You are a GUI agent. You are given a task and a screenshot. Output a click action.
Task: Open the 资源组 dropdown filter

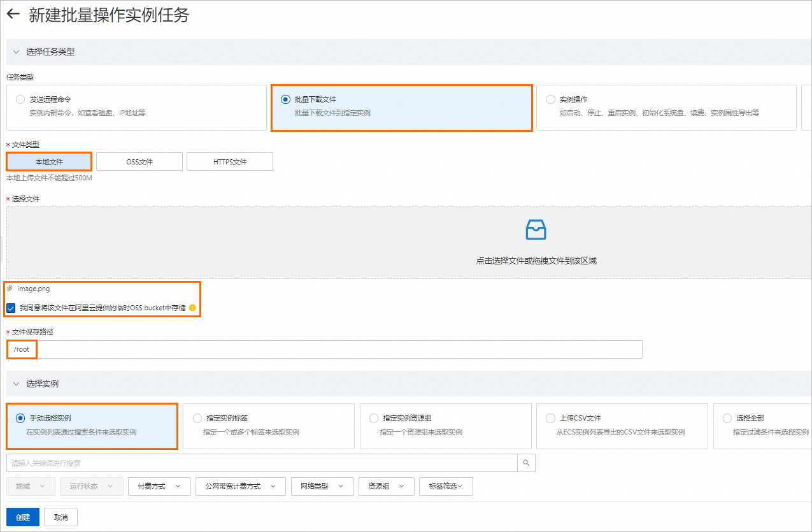point(387,486)
